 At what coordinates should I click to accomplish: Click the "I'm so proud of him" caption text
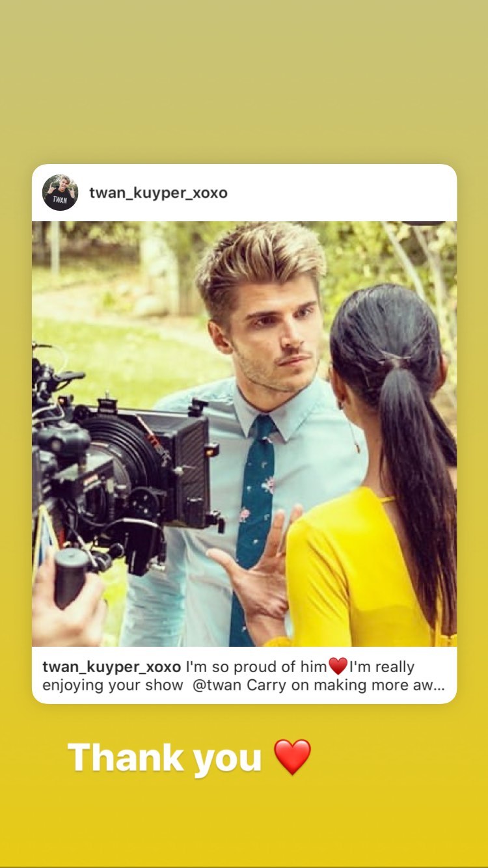click(256, 667)
